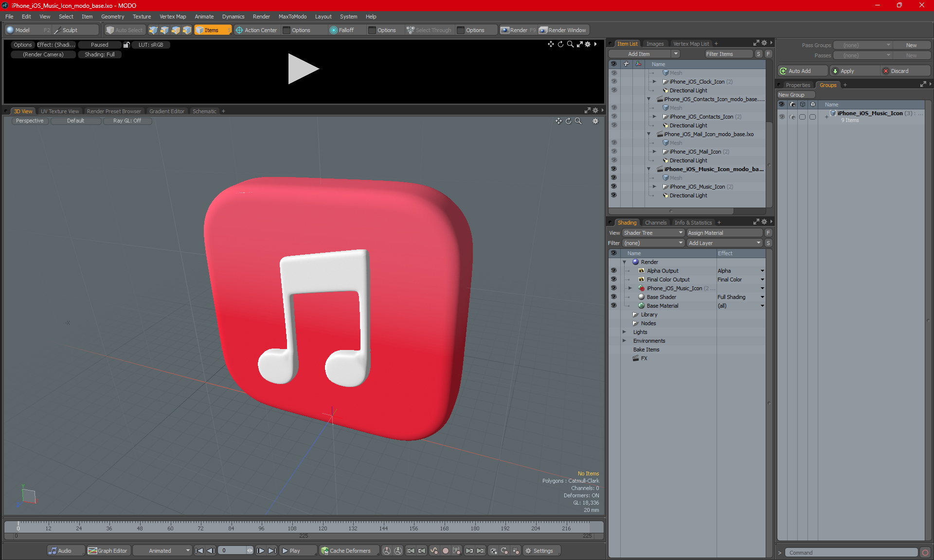Click the New Group button
Viewport: 934px width, 560px height.
click(795, 95)
